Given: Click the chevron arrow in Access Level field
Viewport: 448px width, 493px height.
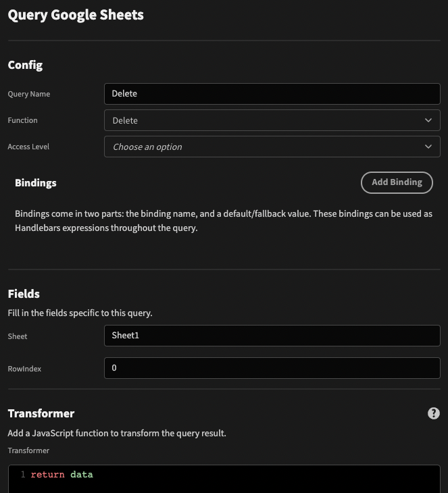Looking at the screenshot, I should click(428, 147).
